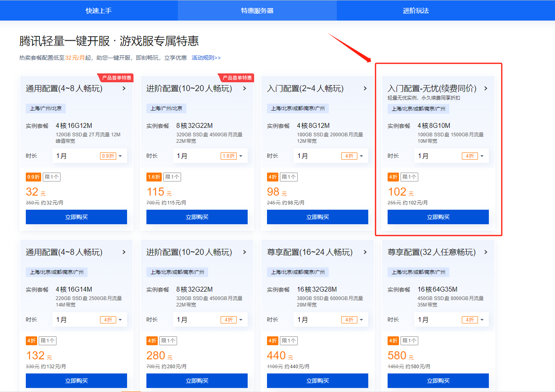This screenshot has height=392, width=555.
Task: Click the 115 元 price
Action: (x=159, y=192)
